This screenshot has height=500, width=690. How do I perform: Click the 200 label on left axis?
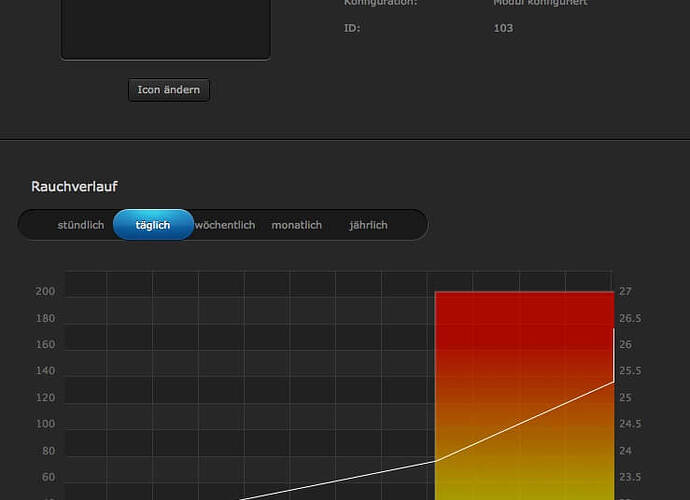click(x=45, y=292)
